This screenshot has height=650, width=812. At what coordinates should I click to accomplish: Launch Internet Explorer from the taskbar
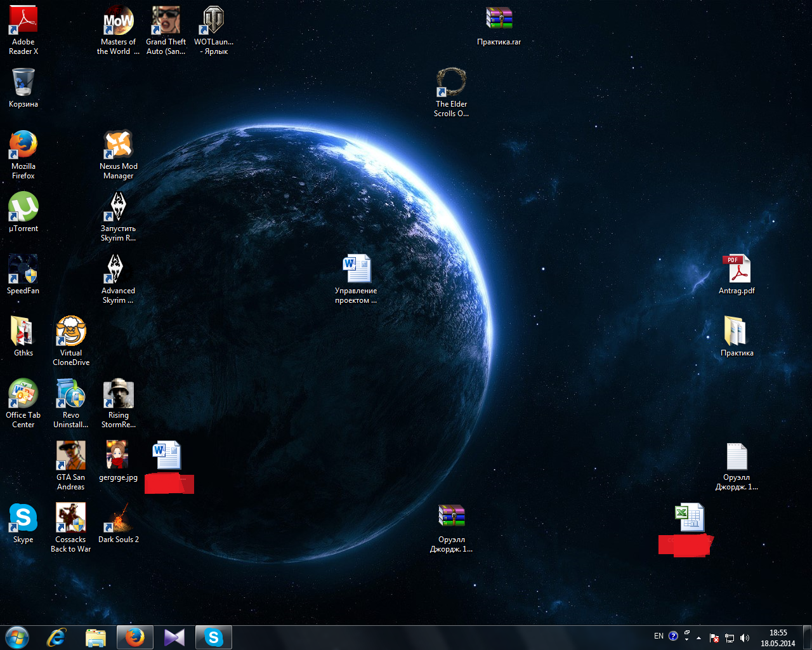tap(56, 637)
